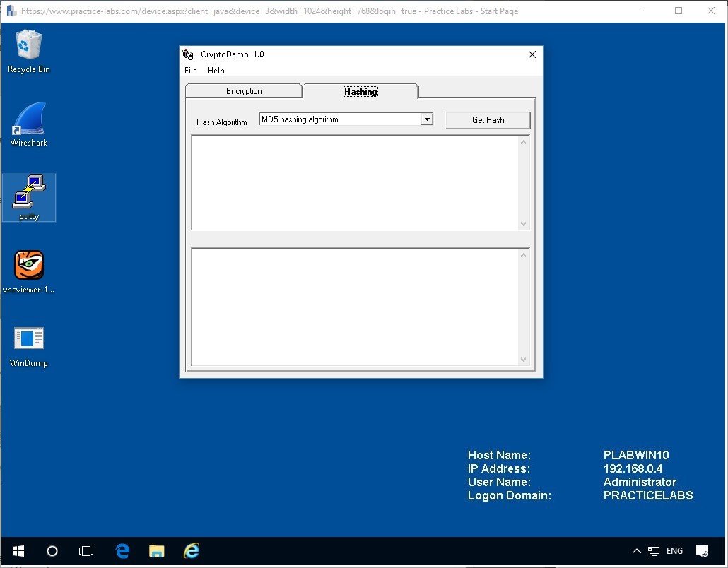This screenshot has width=728, height=568.
Task: Click the Get Hash button
Action: coord(488,119)
